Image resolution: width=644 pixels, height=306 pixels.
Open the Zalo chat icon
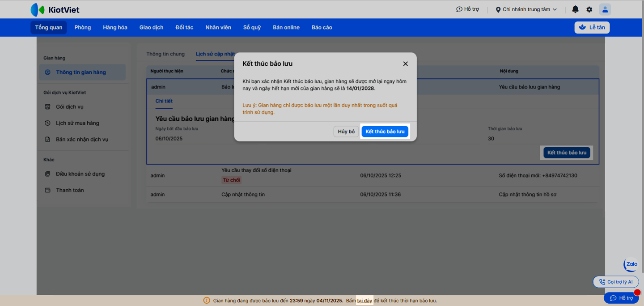[x=631, y=264]
